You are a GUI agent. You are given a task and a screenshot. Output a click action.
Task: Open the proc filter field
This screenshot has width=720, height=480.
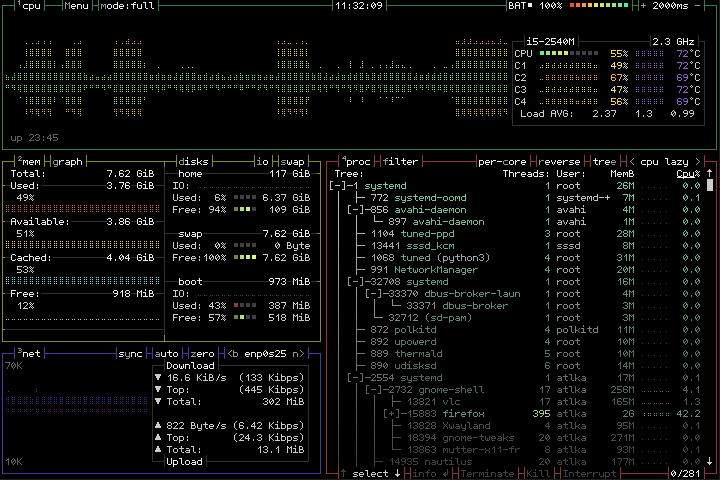tap(400, 162)
